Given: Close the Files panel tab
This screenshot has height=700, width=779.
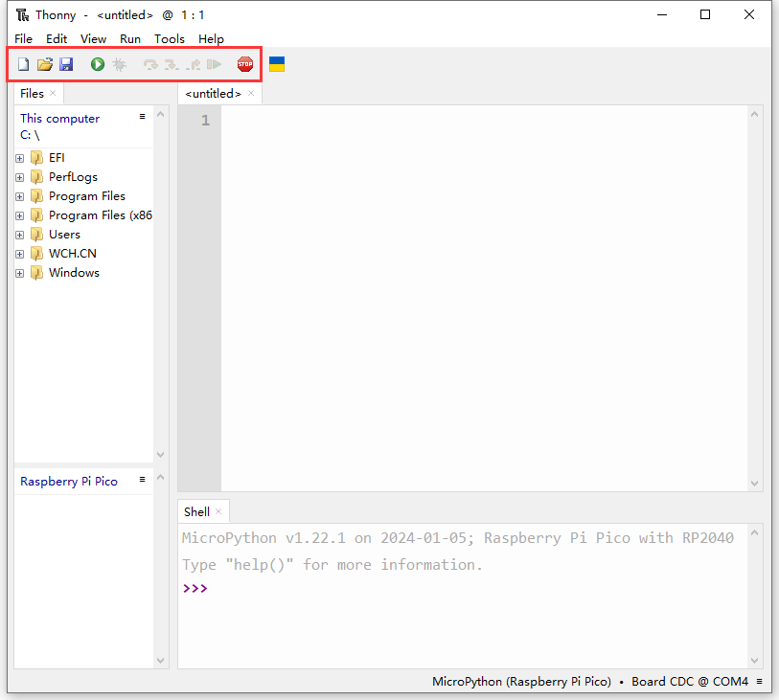Looking at the screenshot, I should pos(53,93).
